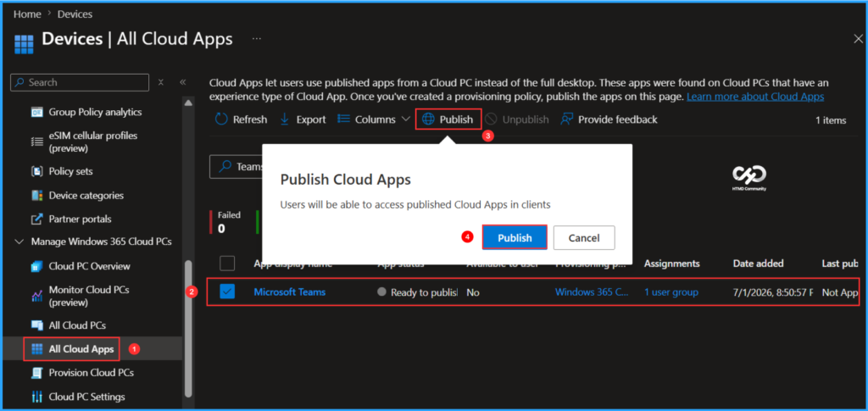Click the Devices grid icon in the page header
Viewport: 868px width, 411px height.
[x=24, y=42]
